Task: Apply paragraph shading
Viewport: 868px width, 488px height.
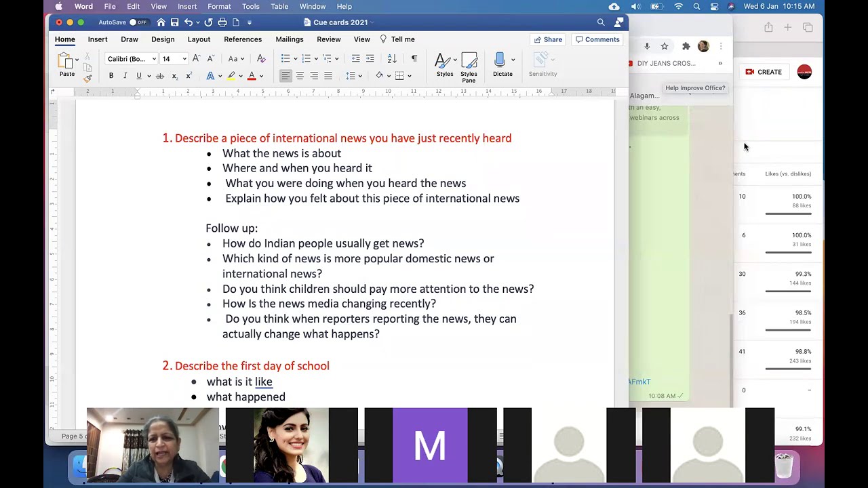Action: (x=379, y=76)
